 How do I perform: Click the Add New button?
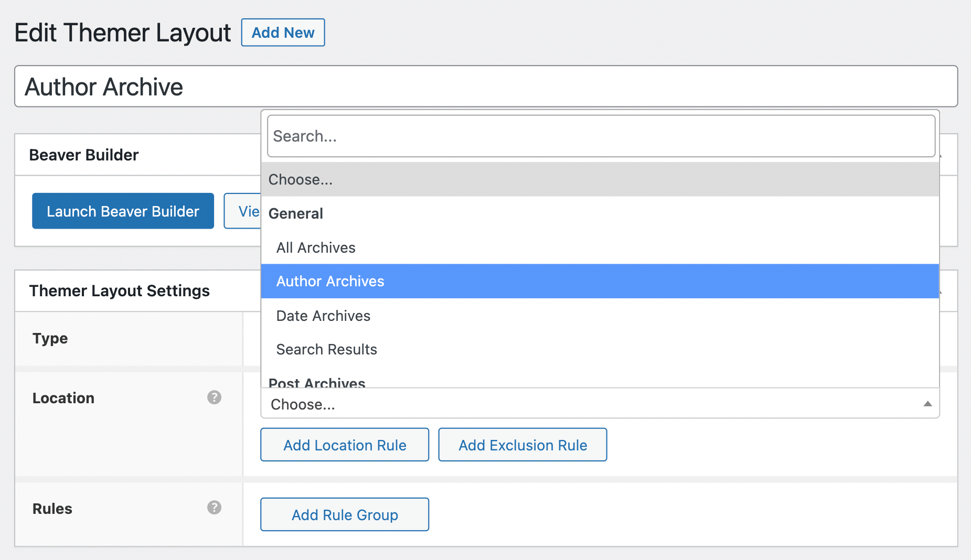283,33
